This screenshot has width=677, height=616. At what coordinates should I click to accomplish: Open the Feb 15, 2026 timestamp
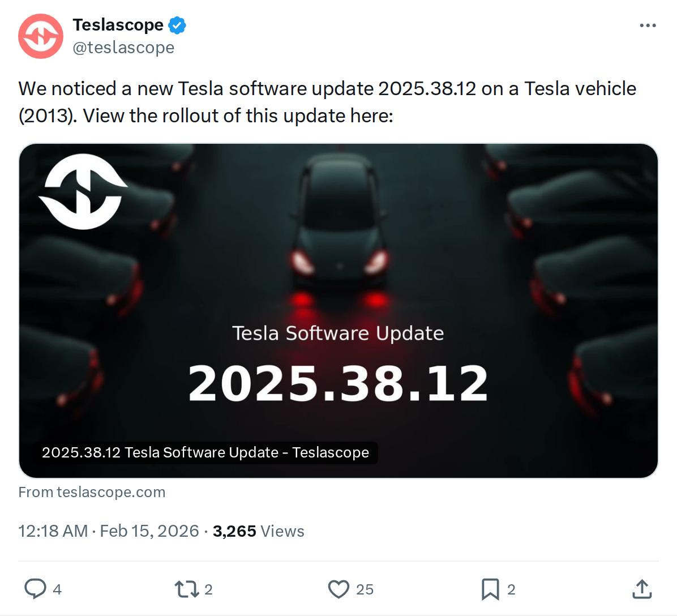point(149,531)
